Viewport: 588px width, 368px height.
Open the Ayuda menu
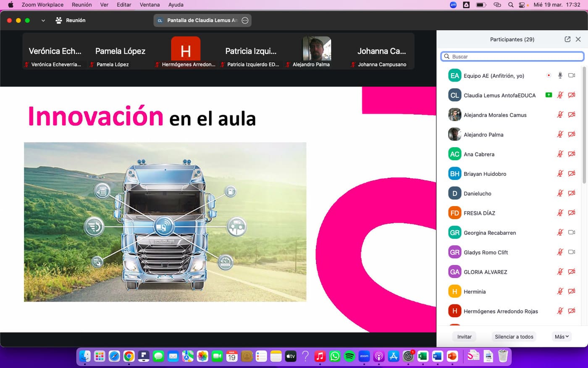(176, 5)
